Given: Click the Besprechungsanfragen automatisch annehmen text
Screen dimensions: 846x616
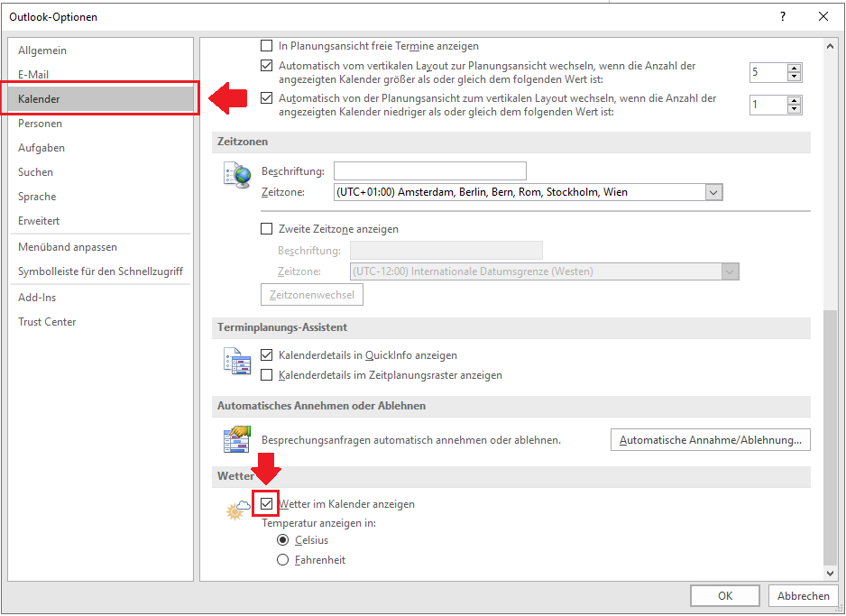Looking at the screenshot, I should point(411,440).
